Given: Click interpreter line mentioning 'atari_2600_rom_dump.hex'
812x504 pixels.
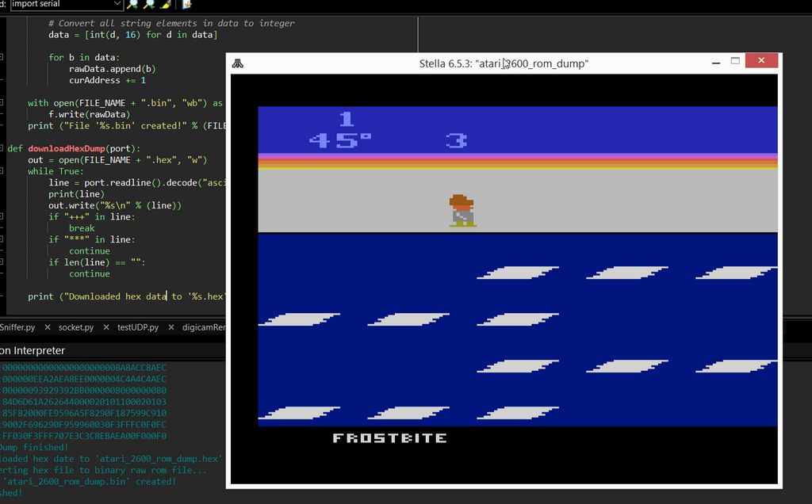Looking at the screenshot, I should click(111, 459).
